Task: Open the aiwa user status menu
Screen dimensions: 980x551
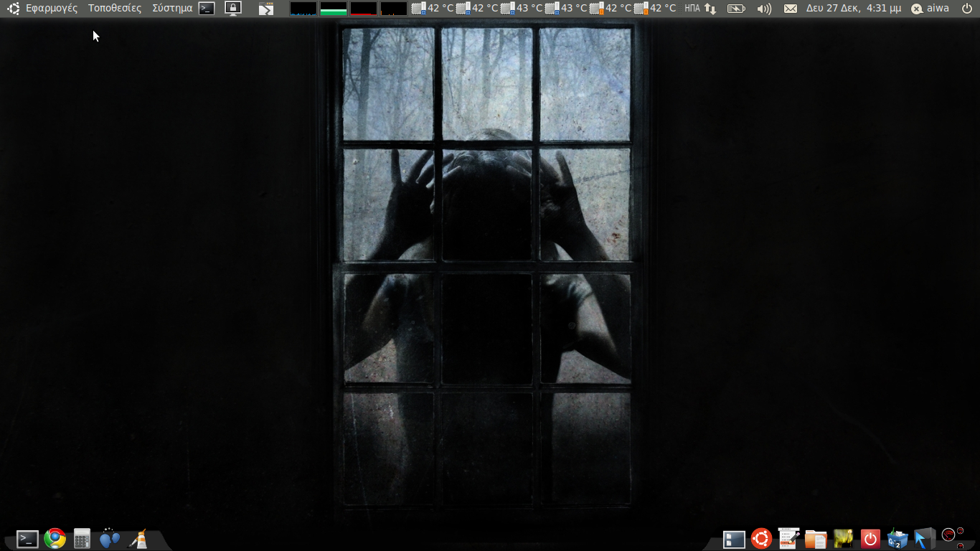Action: pos(930,9)
